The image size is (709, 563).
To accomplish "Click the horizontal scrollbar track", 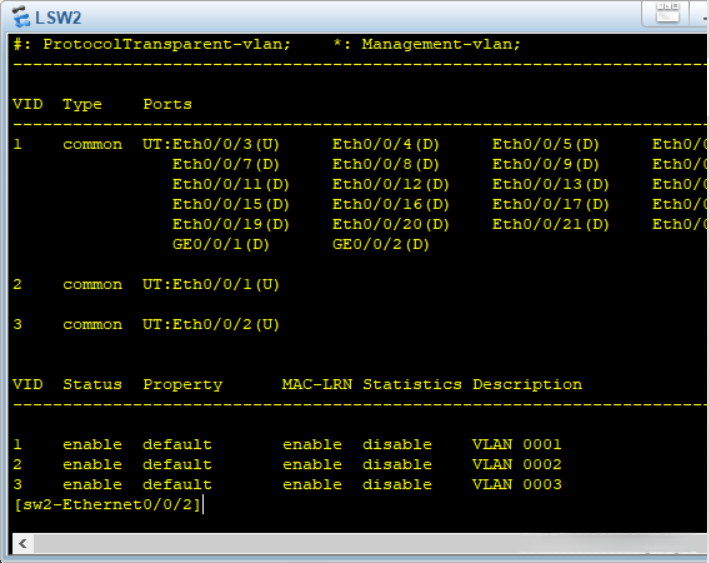I will click(x=371, y=543).
